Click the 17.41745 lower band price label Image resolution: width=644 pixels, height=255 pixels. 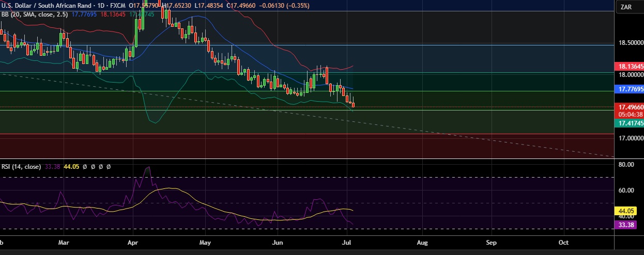click(x=630, y=123)
